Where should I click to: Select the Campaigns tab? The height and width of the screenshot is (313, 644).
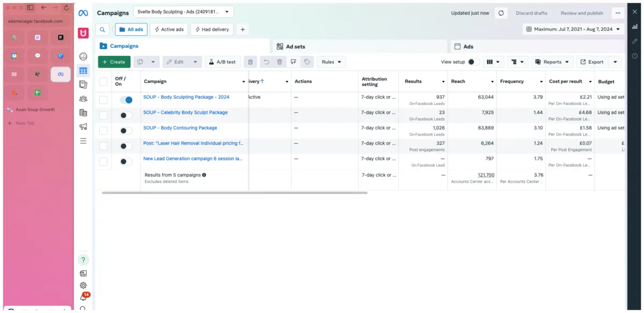tap(182, 46)
